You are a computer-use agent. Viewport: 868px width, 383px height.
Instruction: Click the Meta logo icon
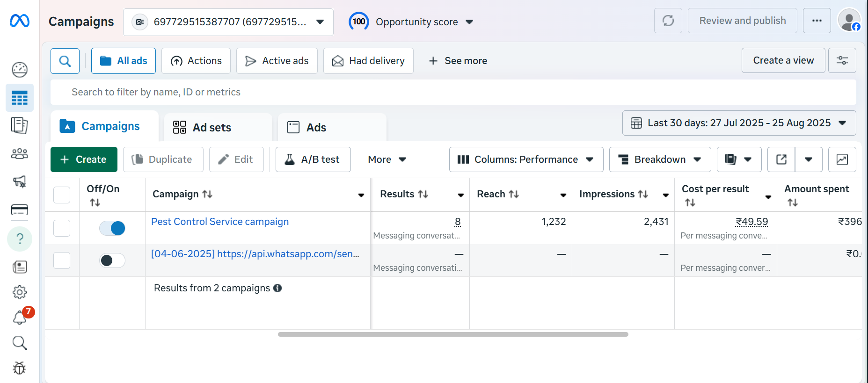tap(20, 21)
